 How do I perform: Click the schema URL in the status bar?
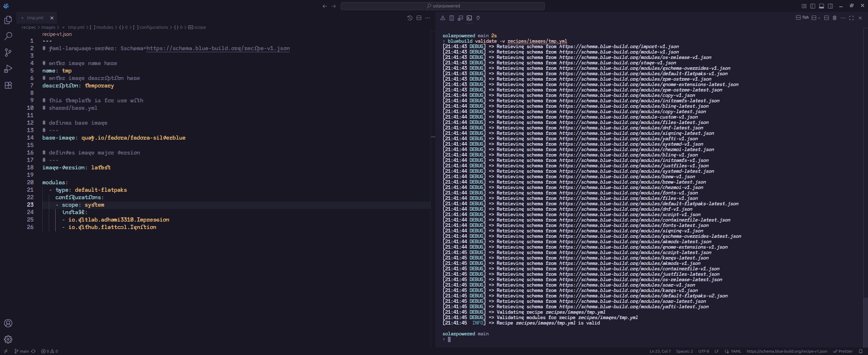coord(787,351)
